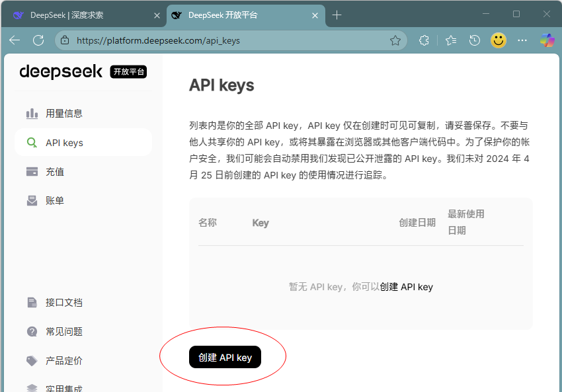This screenshot has height=392, width=562.
Task: Open the browser extensions menu
Action: tap(424, 40)
